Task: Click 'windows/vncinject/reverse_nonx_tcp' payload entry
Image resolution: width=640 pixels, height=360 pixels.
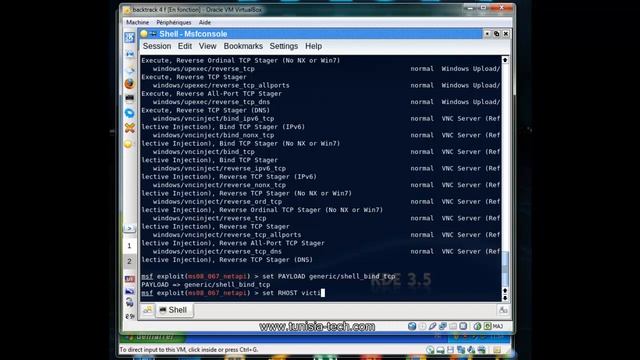Action: point(219,185)
